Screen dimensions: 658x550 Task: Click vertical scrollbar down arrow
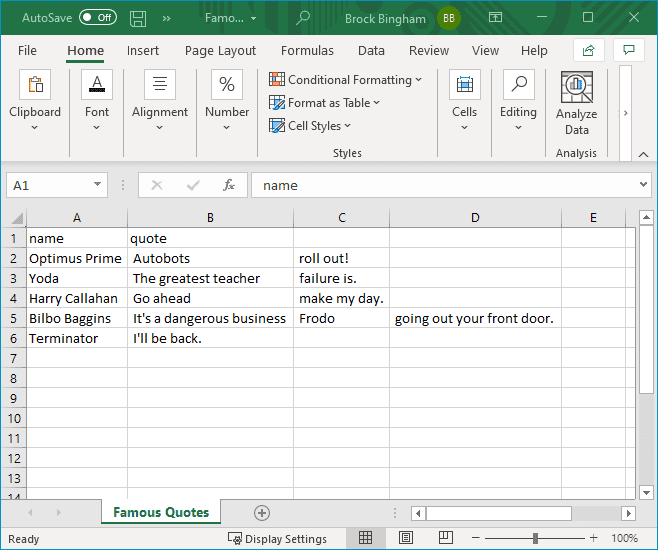tap(646, 493)
